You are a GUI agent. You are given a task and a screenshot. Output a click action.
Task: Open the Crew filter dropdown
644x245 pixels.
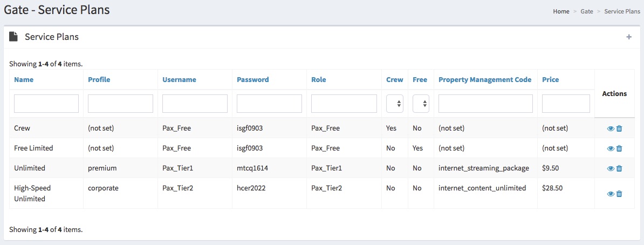tap(395, 104)
